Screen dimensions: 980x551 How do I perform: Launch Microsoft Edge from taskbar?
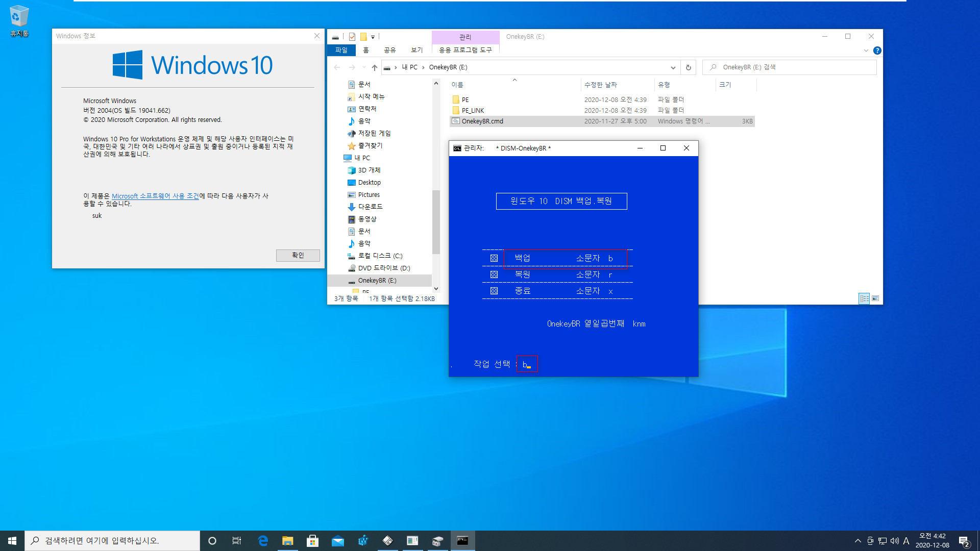pyautogui.click(x=263, y=540)
